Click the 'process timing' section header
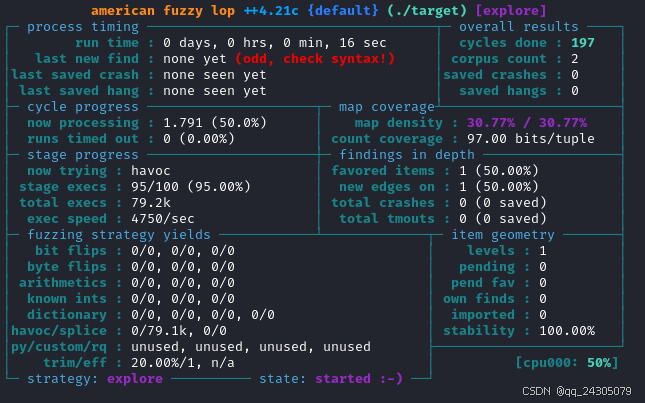The width and height of the screenshot is (645, 403). pos(83,27)
